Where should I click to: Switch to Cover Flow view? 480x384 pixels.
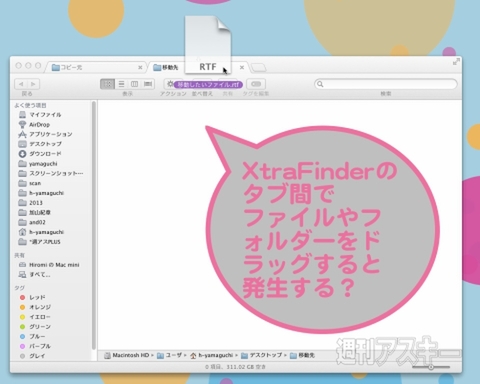148,84
